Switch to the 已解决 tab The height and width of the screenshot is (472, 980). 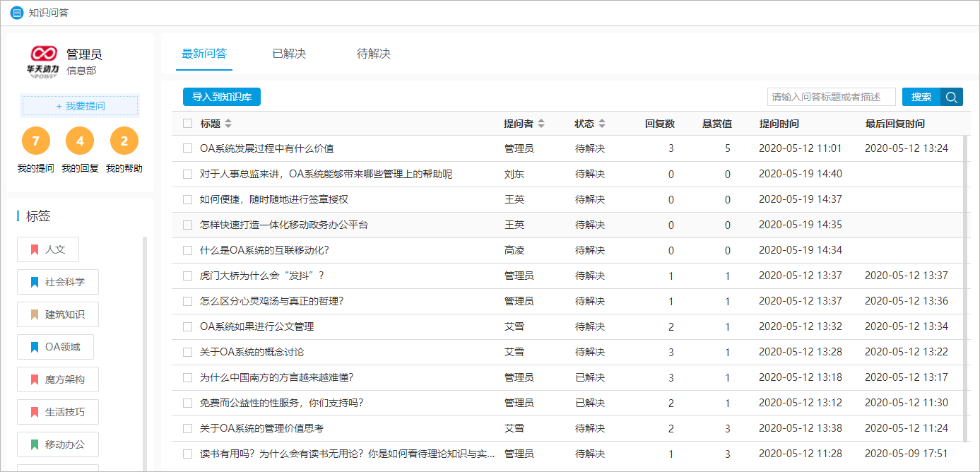pos(290,52)
